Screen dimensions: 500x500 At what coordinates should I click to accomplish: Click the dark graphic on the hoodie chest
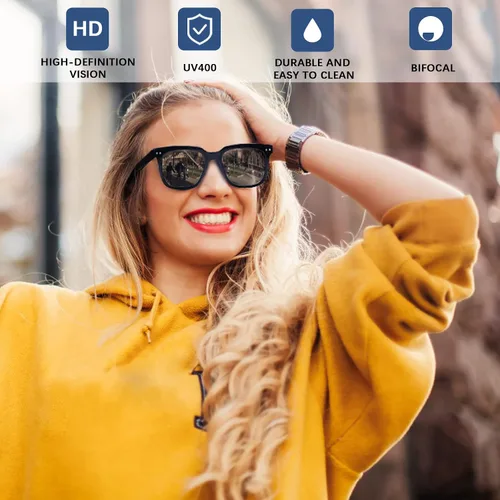(200, 397)
